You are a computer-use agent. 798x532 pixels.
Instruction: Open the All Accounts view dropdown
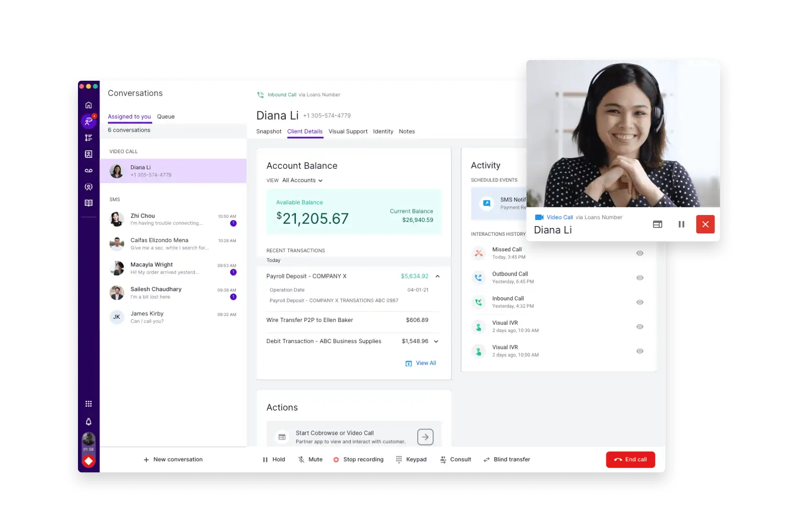coord(303,180)
